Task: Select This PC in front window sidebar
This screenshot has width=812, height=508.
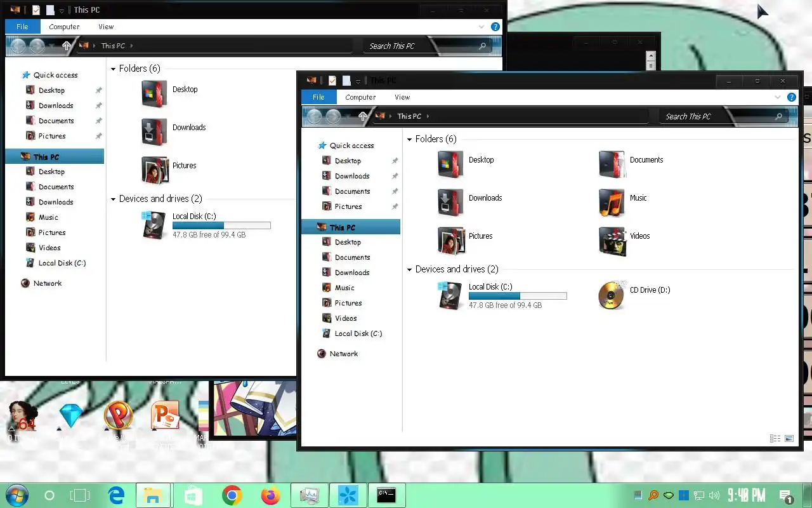Action: click(351, 227)
